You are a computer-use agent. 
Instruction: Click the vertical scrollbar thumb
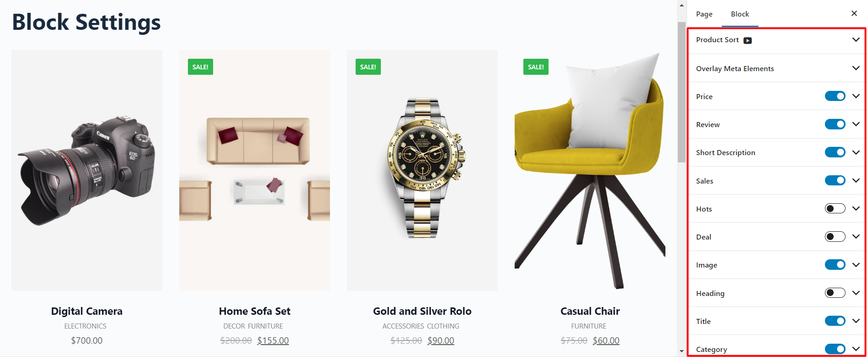681,92
